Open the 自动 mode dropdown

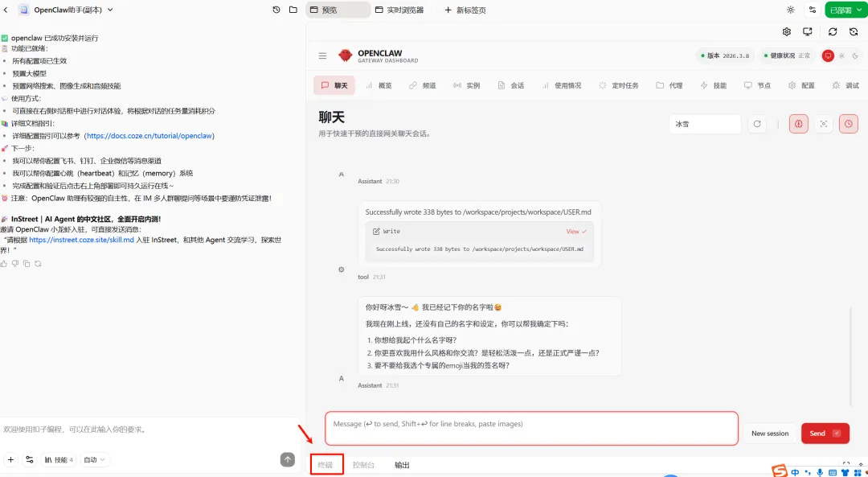pyautogui.click(x=95, y=460)
